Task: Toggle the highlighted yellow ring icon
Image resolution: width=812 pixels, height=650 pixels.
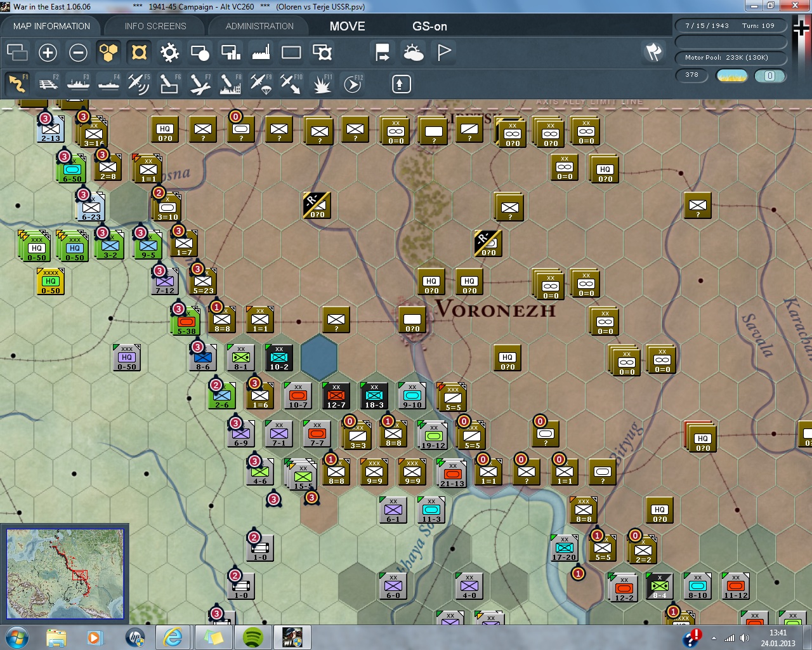Action: (x=139, y=52)
